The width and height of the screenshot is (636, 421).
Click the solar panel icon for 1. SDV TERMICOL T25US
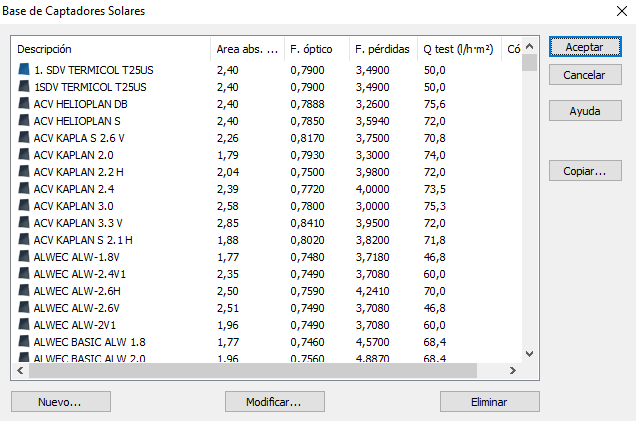pyautogui.click(x=24, y=70)
